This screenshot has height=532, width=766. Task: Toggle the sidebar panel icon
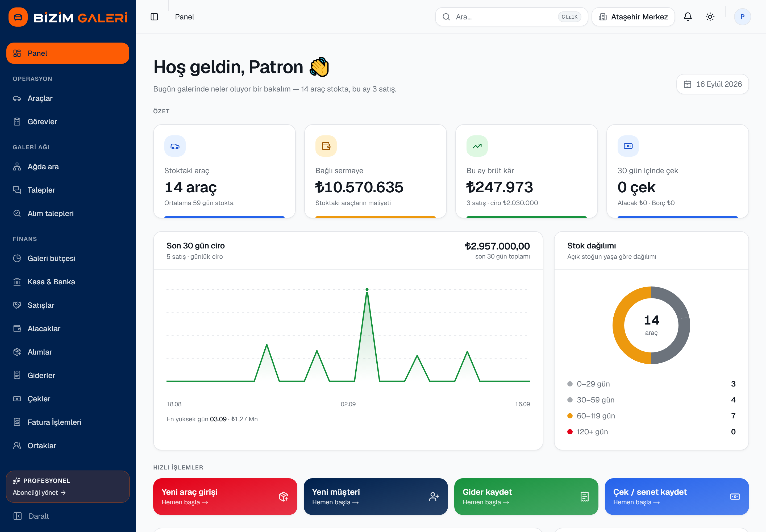154,17
